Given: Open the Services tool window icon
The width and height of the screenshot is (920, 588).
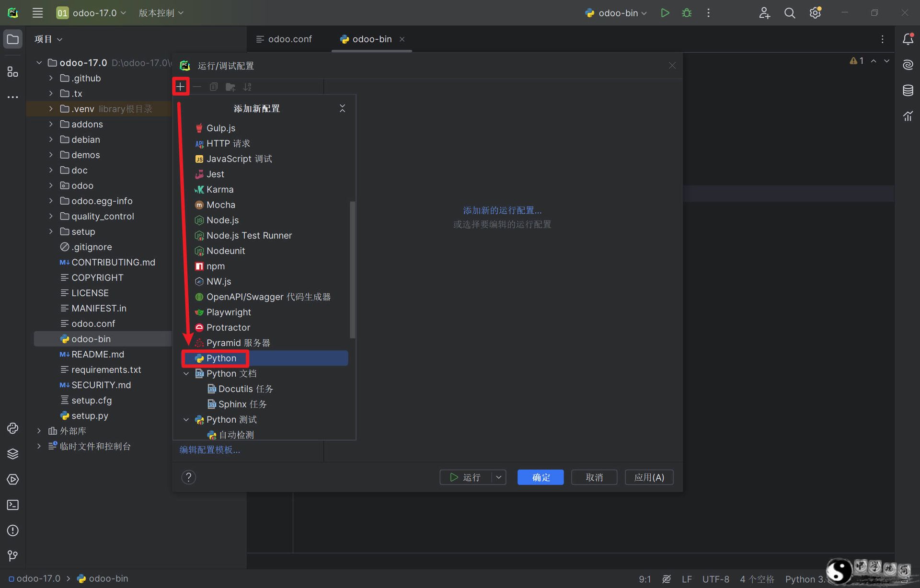Looking at the screenshot, I should click(x=13, y=479).
